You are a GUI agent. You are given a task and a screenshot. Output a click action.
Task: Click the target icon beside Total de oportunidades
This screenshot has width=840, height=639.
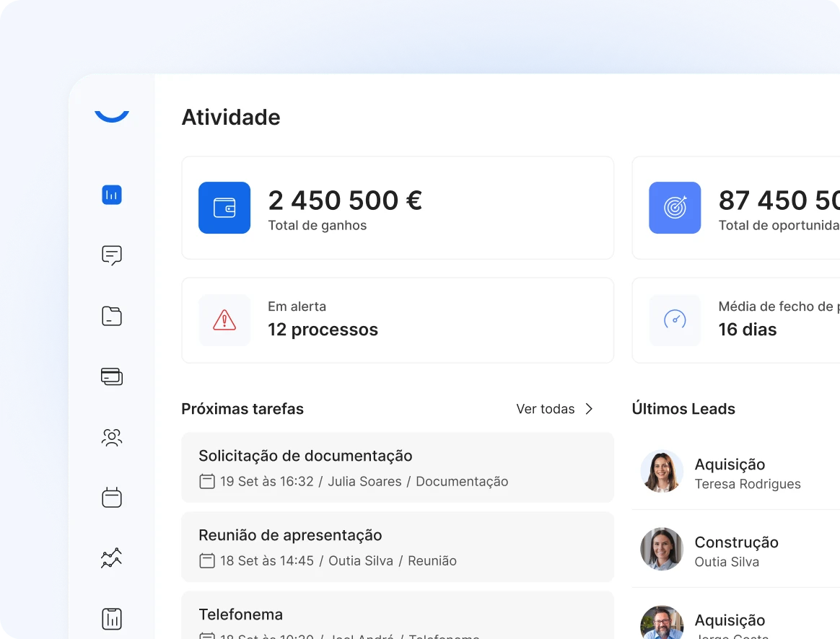[675, 208]
